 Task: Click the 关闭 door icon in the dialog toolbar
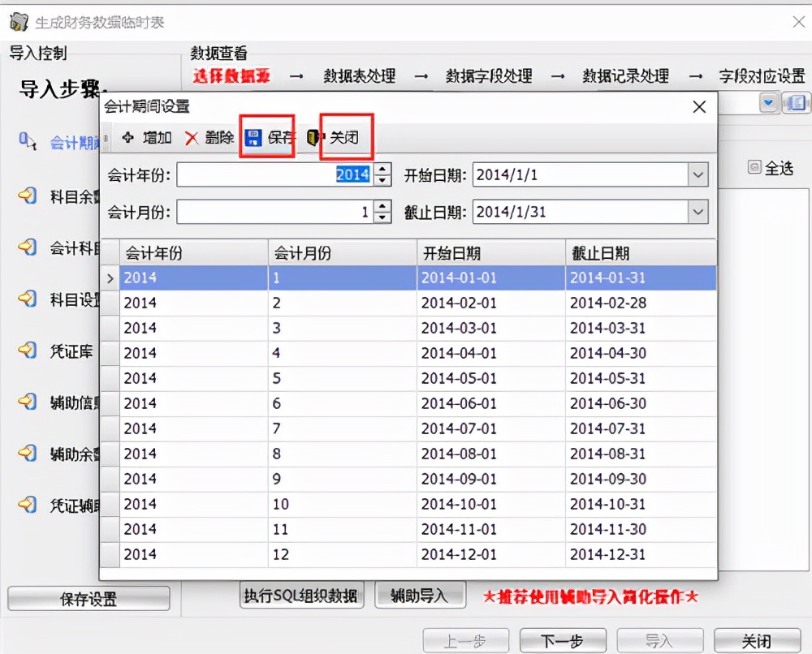315,137
